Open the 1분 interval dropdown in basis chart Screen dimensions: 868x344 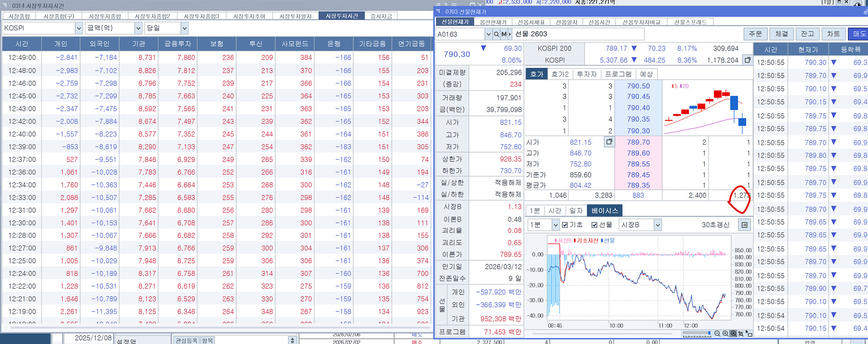coord(556,225)
